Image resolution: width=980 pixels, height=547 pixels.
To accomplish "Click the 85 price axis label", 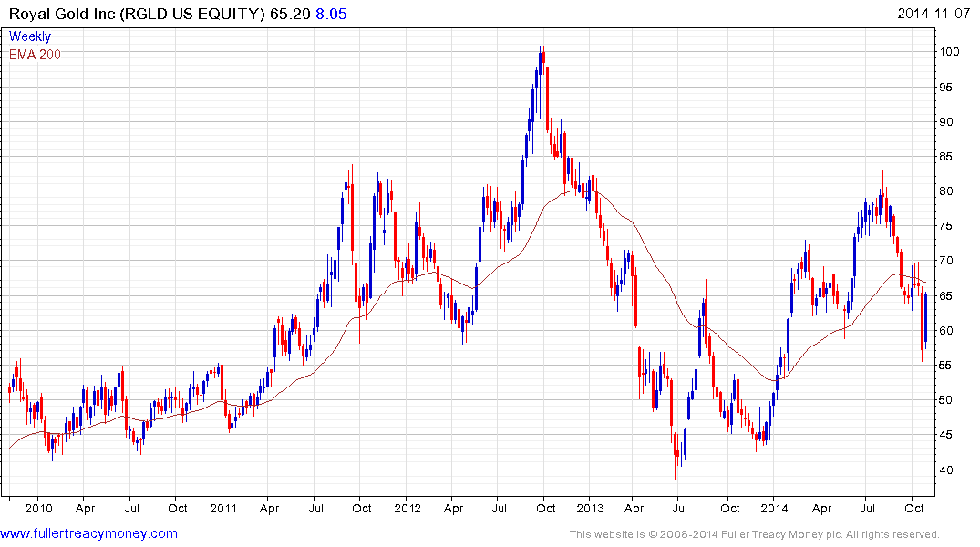I will [949, 157].
